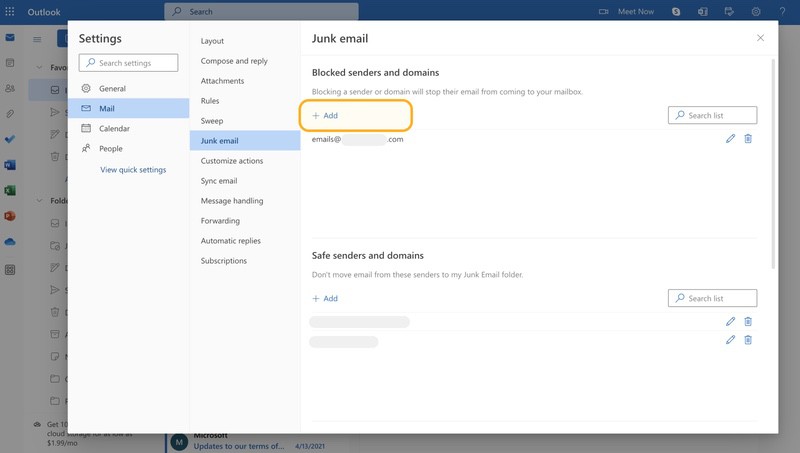Edit the blocked sender emails@ entry
Viewport: 800px width, 453px height.
point(730,139)
